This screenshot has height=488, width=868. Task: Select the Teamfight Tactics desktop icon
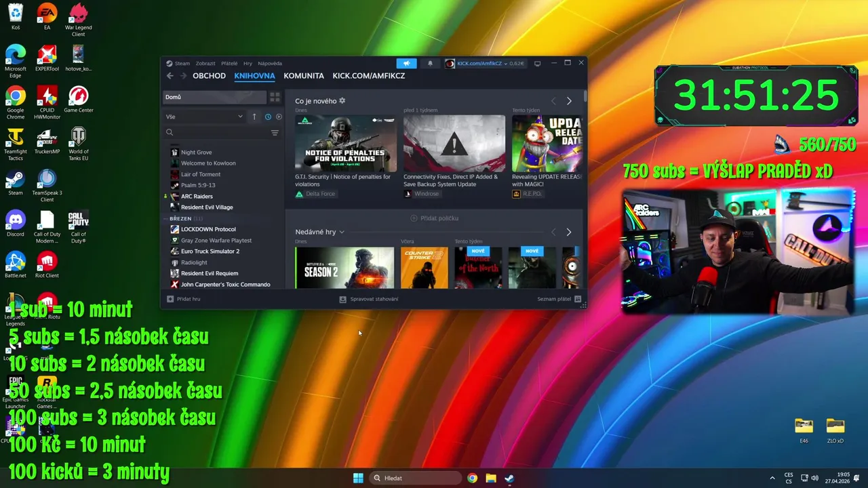pos(15,144)
